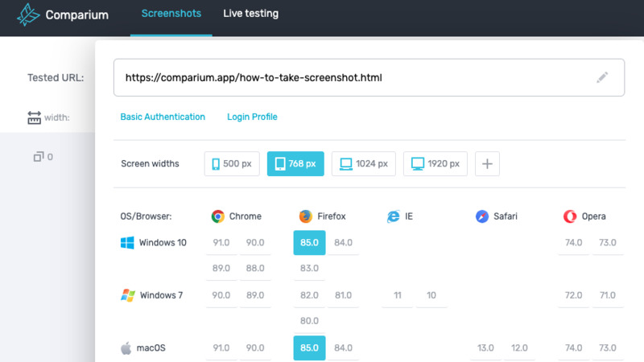Select Chrome 88.0 on Windows 10

point(255,268)
